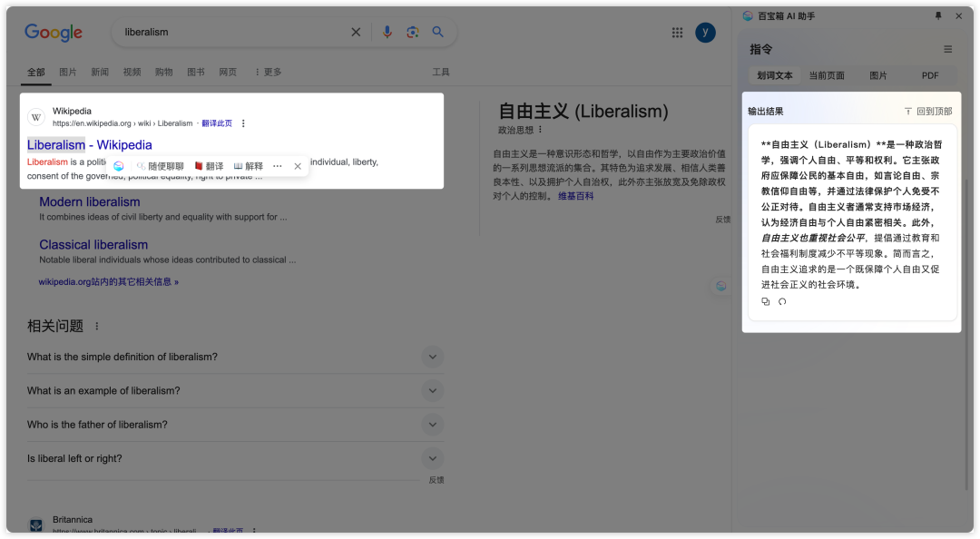Choose 解释 in the selection toolbar

coord(249,166)
